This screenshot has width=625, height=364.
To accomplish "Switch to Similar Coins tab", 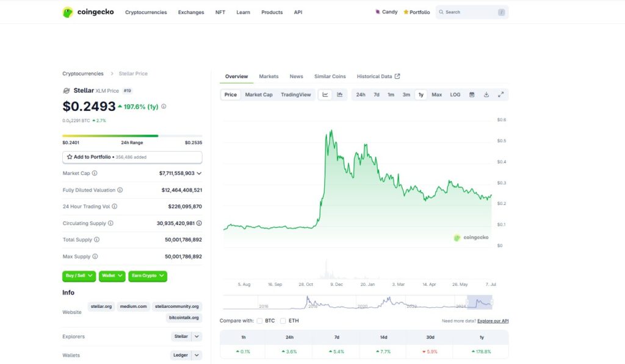I will [330, 76].
